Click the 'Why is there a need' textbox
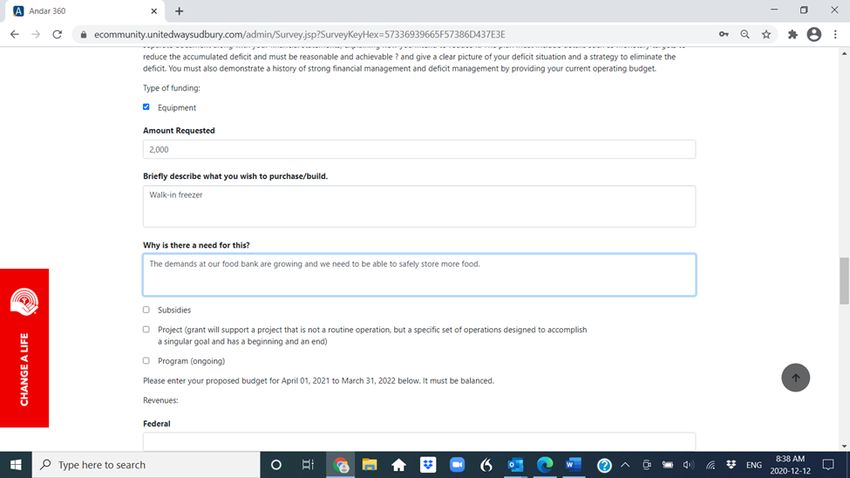 pos(419,275)
